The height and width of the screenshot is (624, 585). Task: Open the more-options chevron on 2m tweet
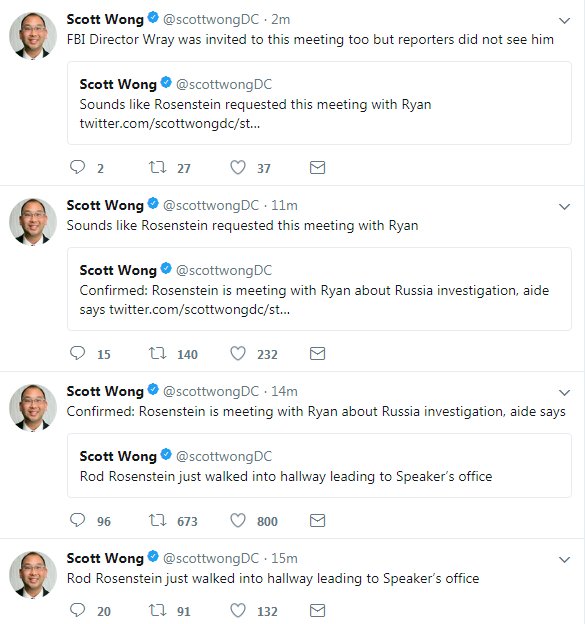coord(564,20)
